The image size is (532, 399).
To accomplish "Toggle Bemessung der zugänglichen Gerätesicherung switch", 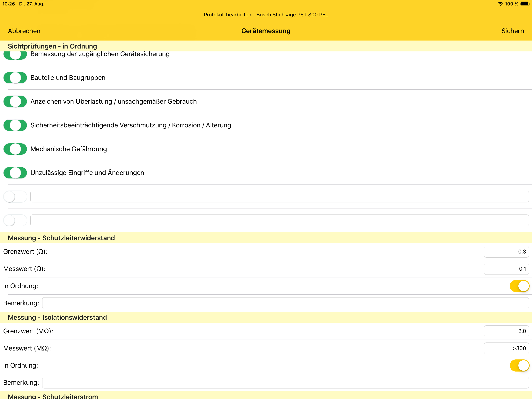I will point(15,55).
